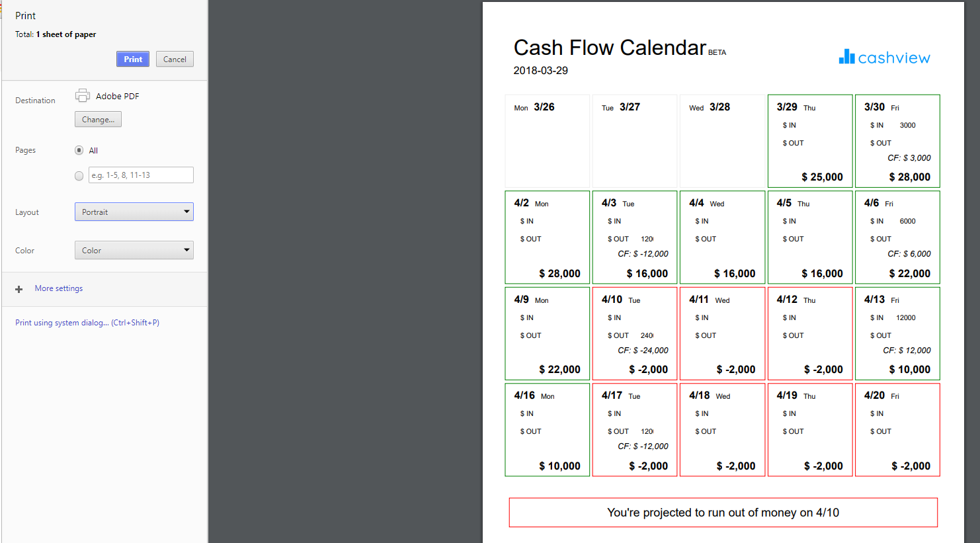The height and width of the screenshot is (543, 980).
Task: Open the Color dropdown
Action: pyautogui.click(x=134, y=250)
